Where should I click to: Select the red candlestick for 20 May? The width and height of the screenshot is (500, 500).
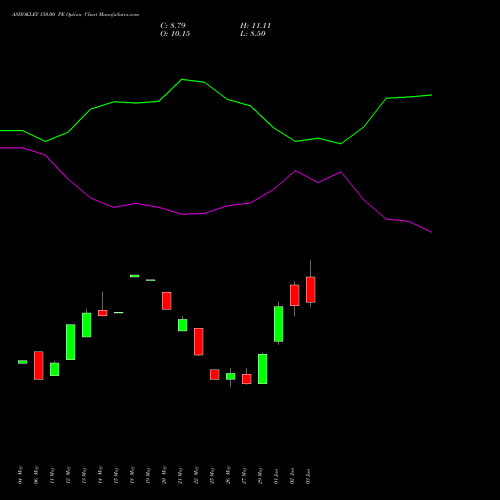(x=167, y=301)
